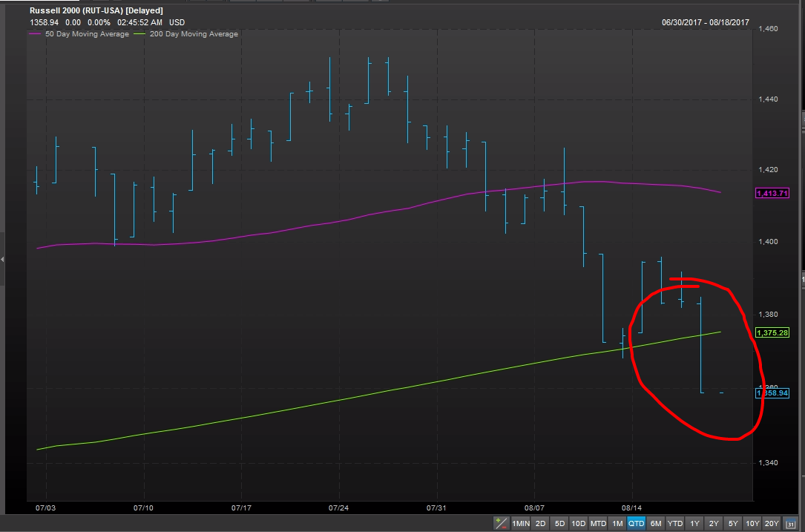Open the YTD chart view

pos(676,524)
